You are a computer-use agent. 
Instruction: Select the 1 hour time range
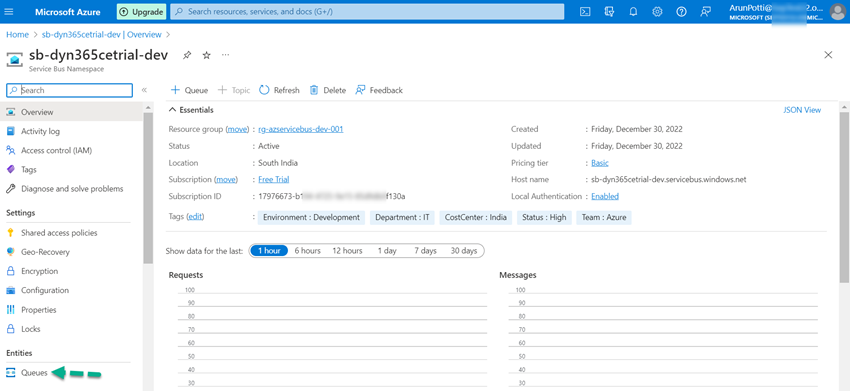click(x=269, y=251)
